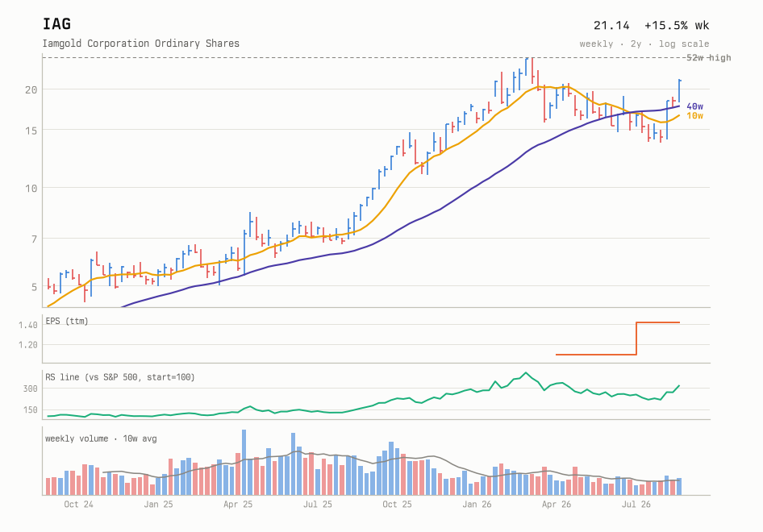Click the 20 price axis label
This screenshot has height=532, width=763.
coord(31,89)
